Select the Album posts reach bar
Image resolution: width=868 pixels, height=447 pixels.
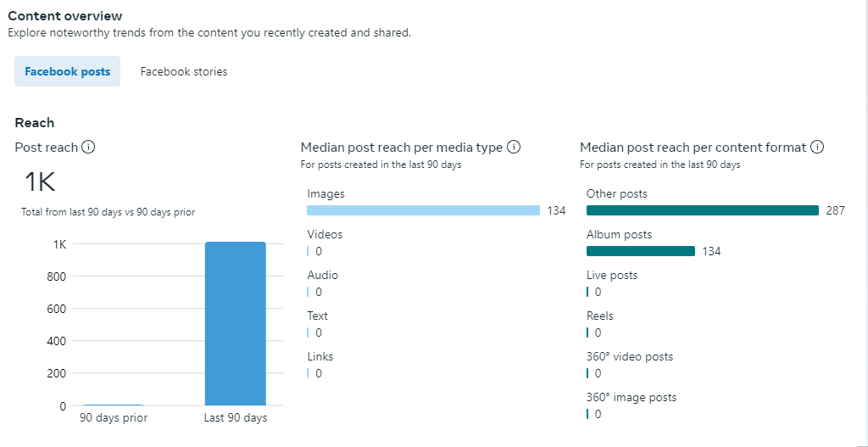640,251
